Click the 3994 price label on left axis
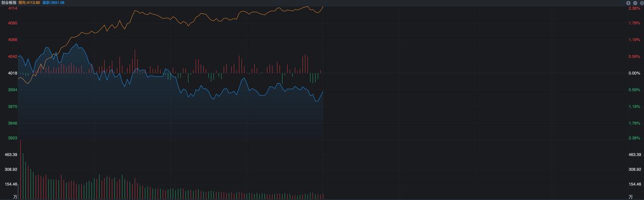The image size is (644, 200). pos(13,90)
